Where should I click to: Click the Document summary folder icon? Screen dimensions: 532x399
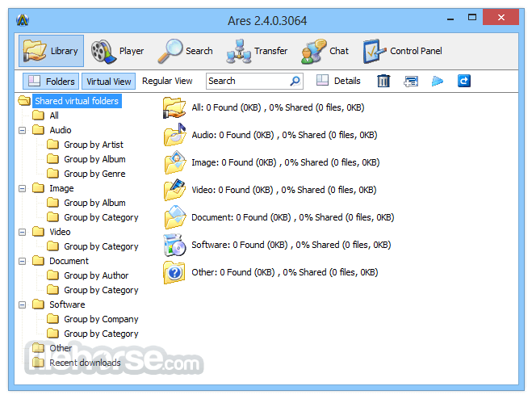click(174, 217)
